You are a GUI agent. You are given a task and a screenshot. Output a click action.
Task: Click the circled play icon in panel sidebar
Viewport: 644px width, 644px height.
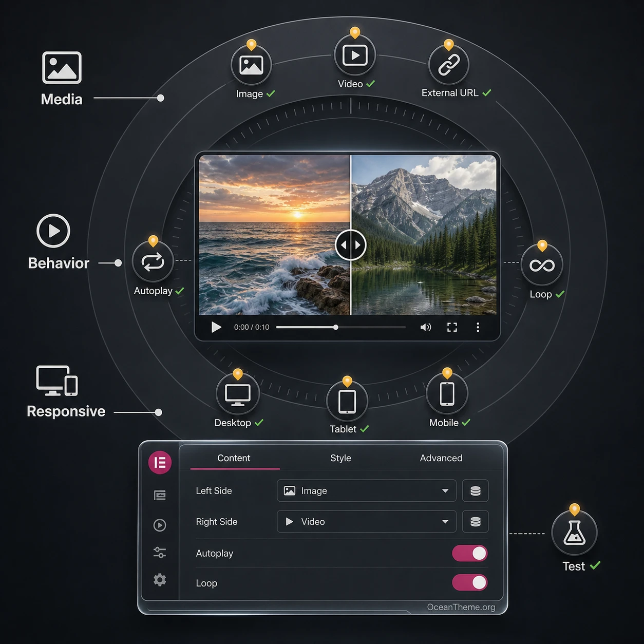tap(160, 525)
